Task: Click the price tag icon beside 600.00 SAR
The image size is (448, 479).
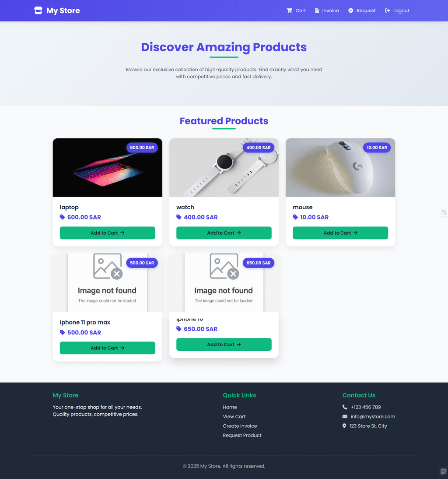Action: pyautogui.click(x=62, y=217)
